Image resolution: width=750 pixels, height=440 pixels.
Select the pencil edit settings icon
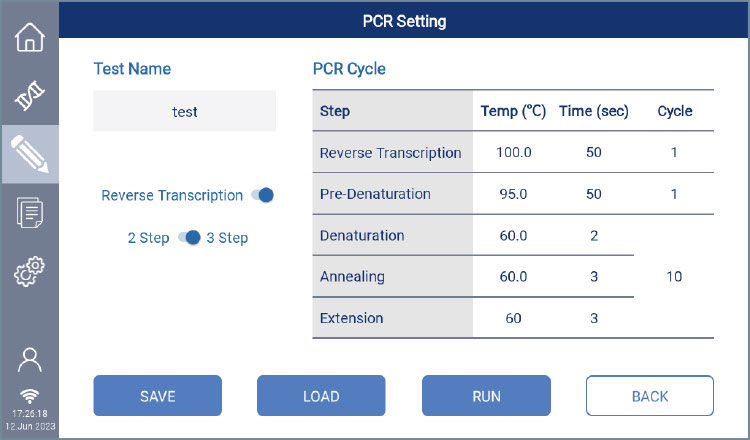(x=30, y=154)
